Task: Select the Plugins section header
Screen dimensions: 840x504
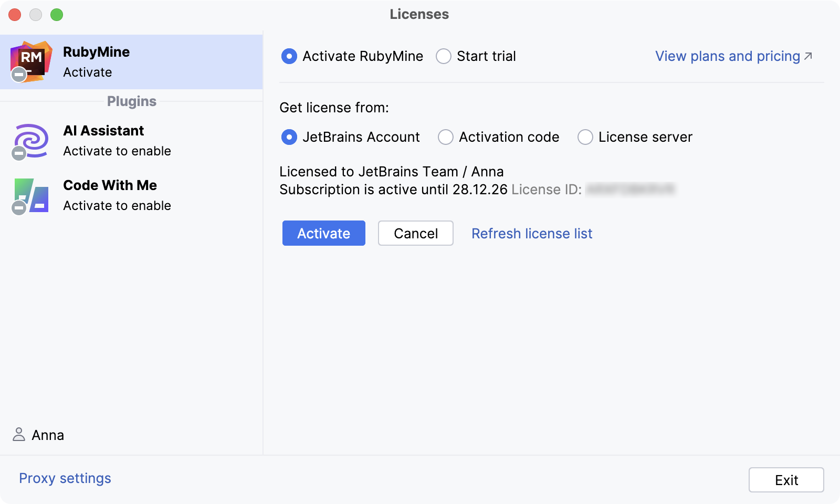Action: (131, 101)
